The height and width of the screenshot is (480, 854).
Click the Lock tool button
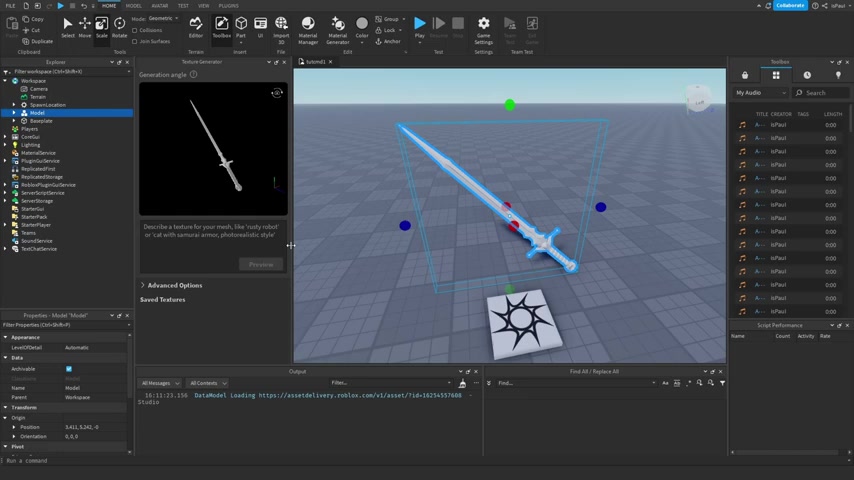(x=388, y=31)
